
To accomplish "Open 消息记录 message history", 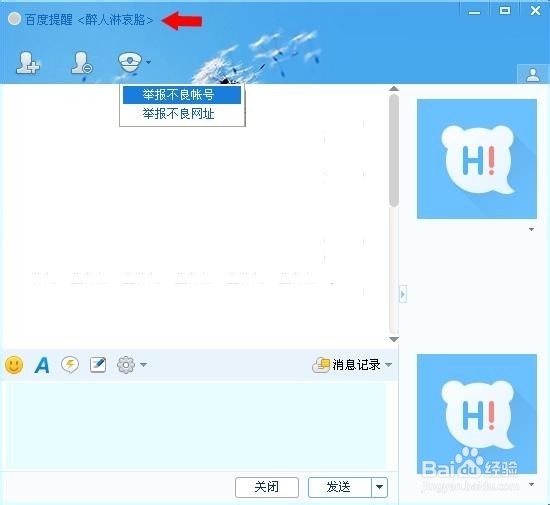I will coord(346,365).
